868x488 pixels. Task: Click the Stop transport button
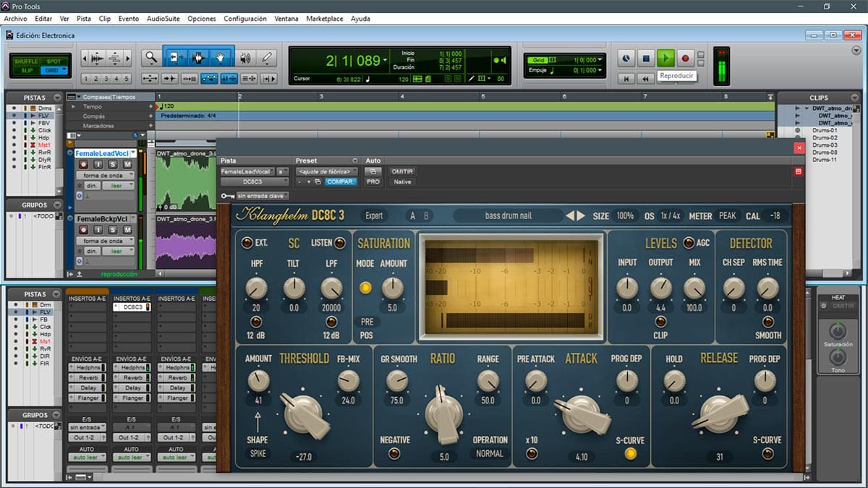pos(647,58)
